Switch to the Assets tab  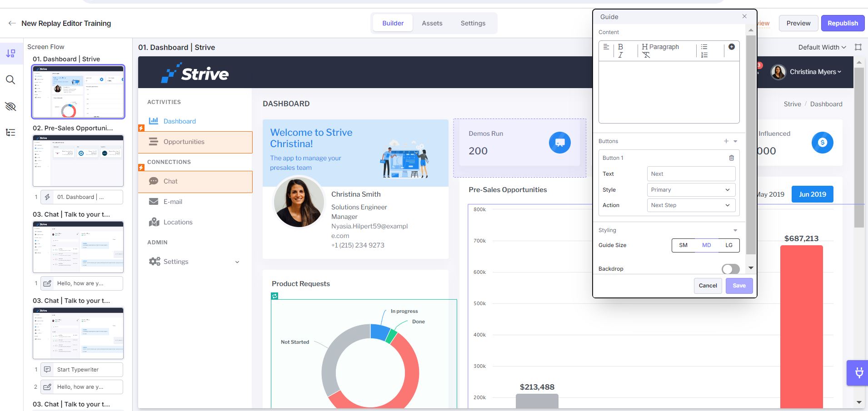coord(432,23)
